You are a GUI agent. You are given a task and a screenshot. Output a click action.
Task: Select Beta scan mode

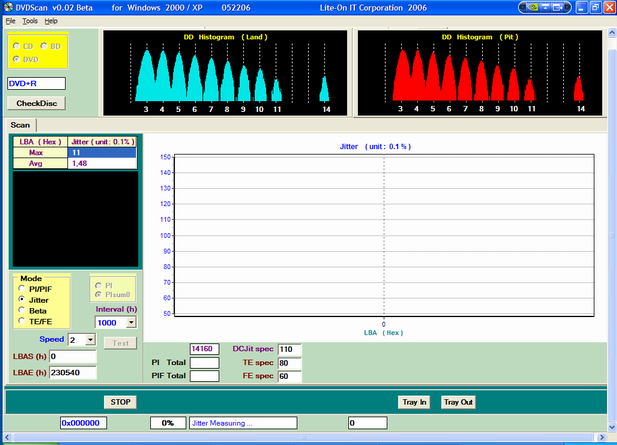pyautogui.click(x=22, y=310)
